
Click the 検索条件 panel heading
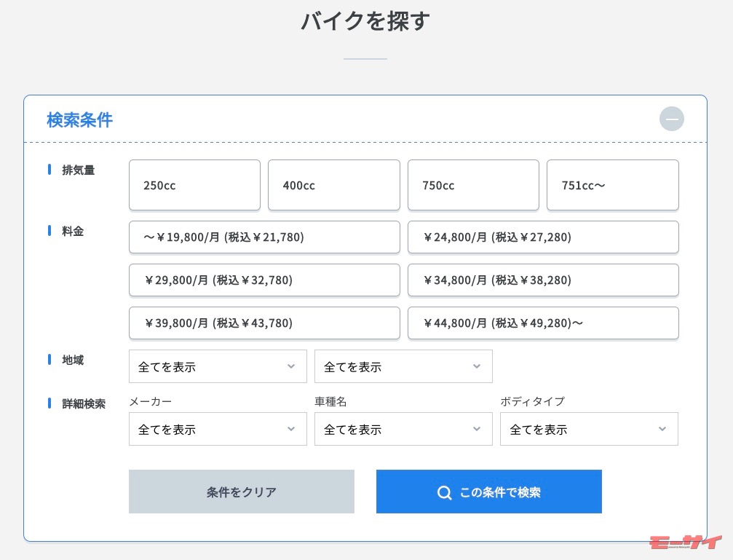(x=79, y=119)
